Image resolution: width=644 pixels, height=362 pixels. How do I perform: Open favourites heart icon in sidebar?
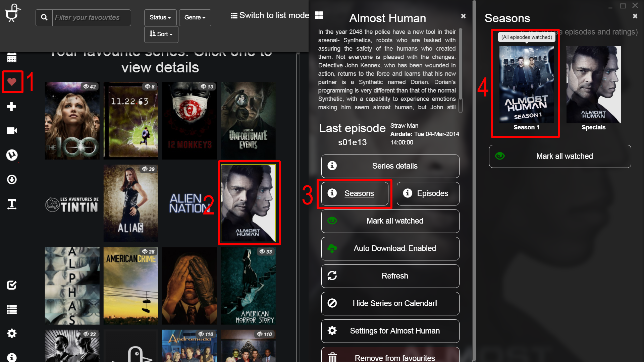point(12,81)
